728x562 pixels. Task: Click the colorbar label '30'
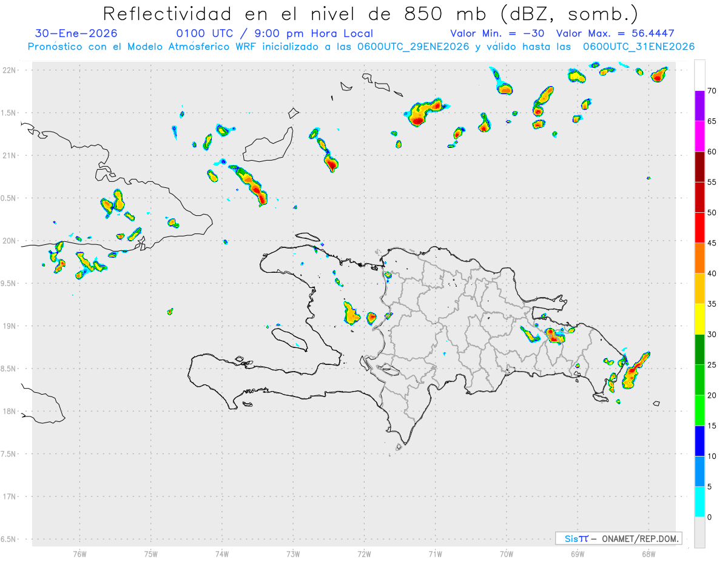712,335
